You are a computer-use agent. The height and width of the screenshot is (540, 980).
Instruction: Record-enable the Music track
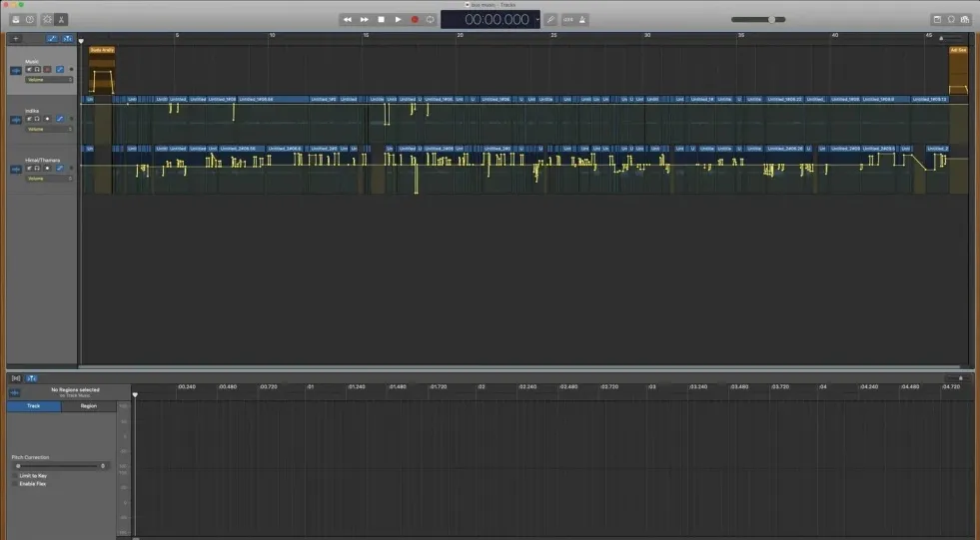point(47,69)
